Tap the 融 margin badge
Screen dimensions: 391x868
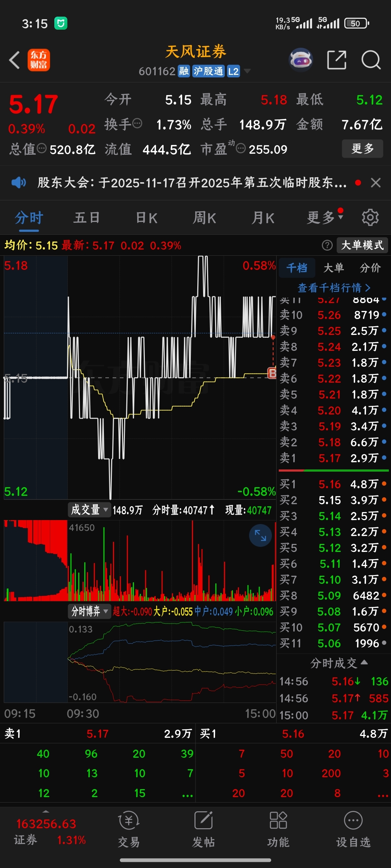coord(184,71)
